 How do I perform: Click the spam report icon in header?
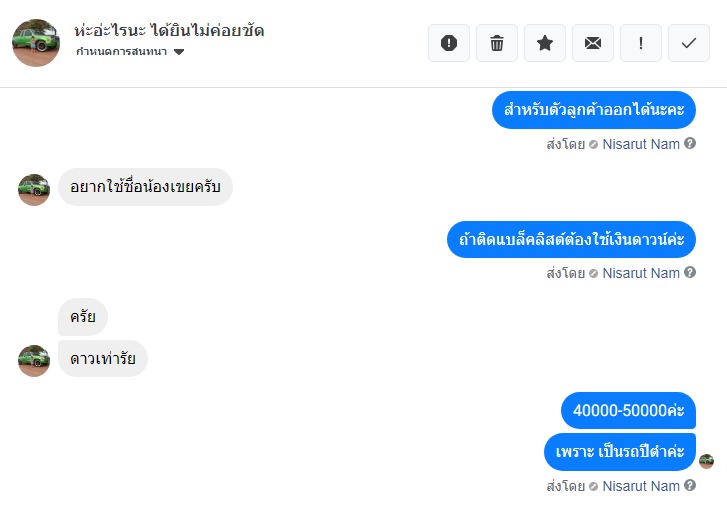(449, 43)
